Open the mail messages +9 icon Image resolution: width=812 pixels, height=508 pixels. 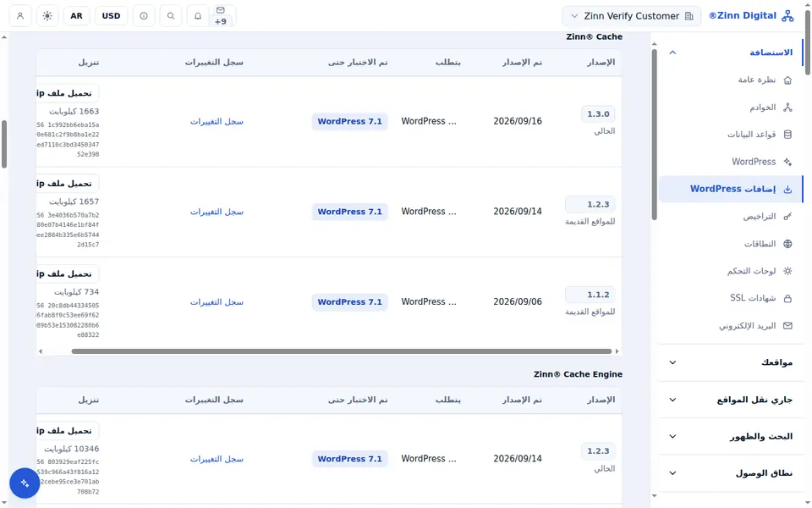click(221, 16)
